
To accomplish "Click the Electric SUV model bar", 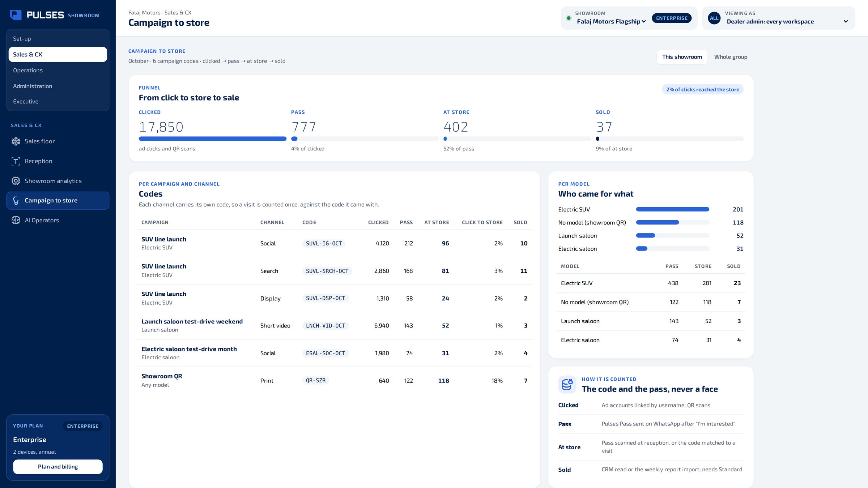I will (x=672, y=209).
